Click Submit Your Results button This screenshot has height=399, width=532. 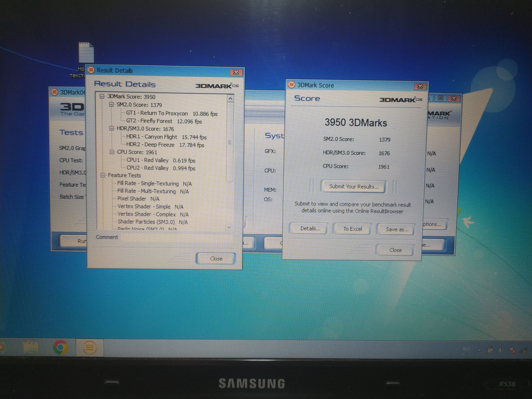tap(354, 187)
